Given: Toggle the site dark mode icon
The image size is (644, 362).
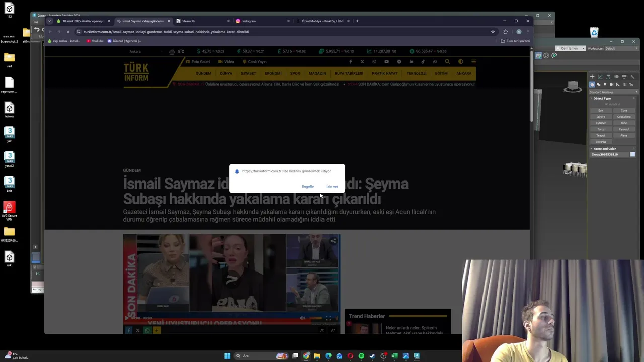Looking at the screenshot, I should click(461, 62).
